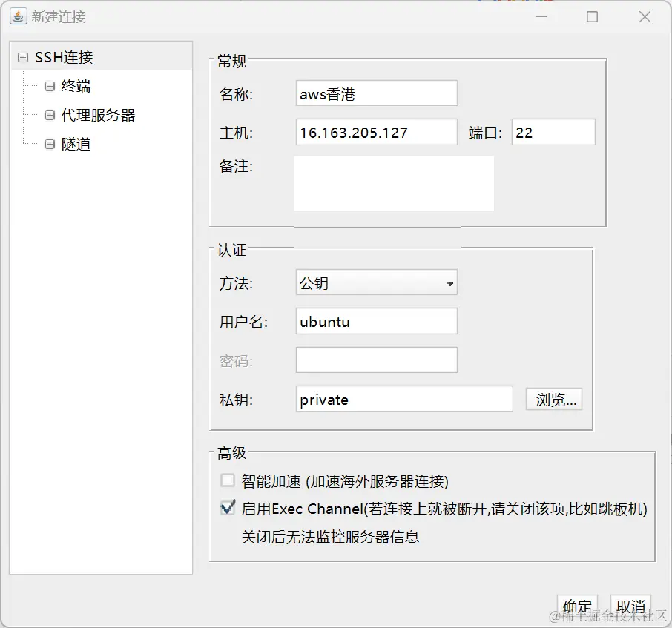
Task: Select the SSH连接 tree item
Action: pyautogui.click(x=64, y=57)
